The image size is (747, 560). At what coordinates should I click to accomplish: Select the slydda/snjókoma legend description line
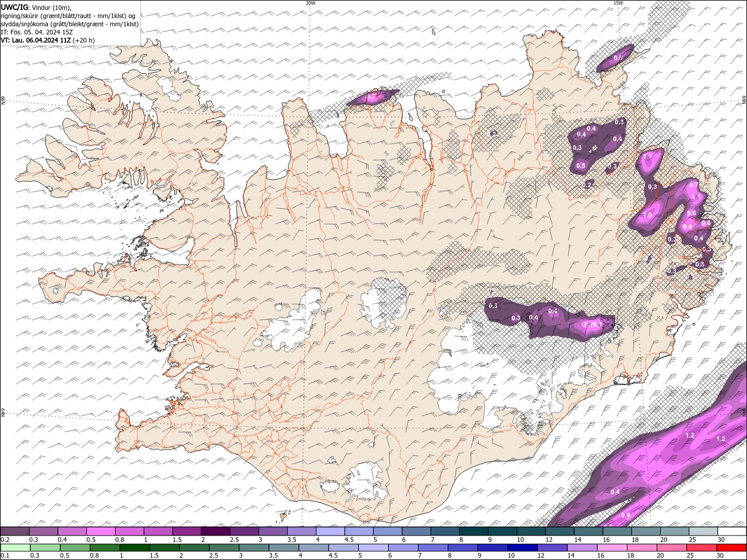point(69,24)
